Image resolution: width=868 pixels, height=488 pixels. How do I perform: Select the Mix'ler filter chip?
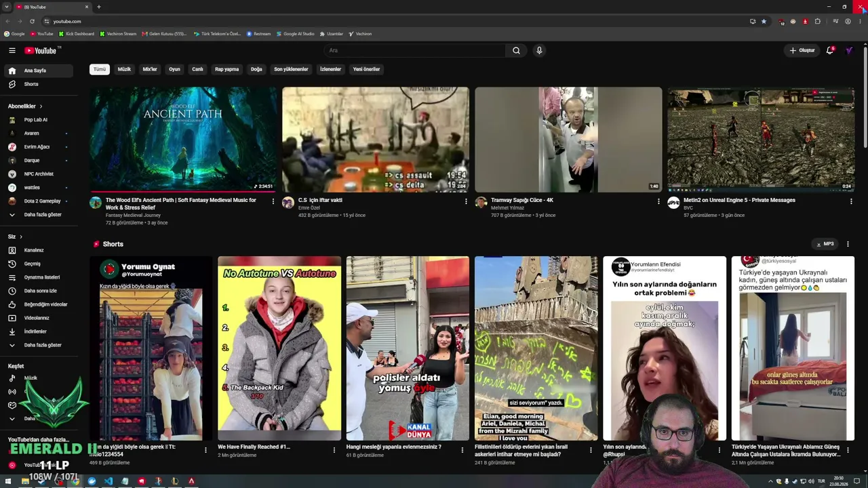point(150,69)
